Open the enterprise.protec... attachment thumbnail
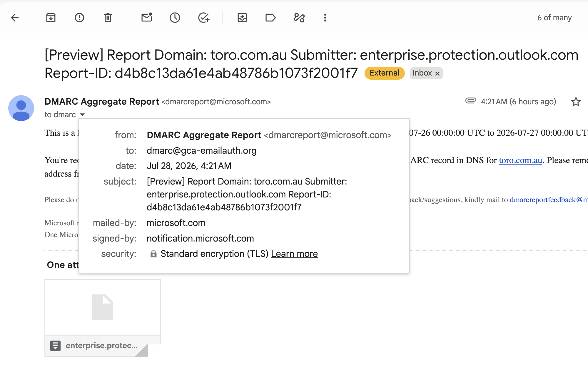Image resolution: width=588 pixels, height=382 pixels. click(103, 318)
